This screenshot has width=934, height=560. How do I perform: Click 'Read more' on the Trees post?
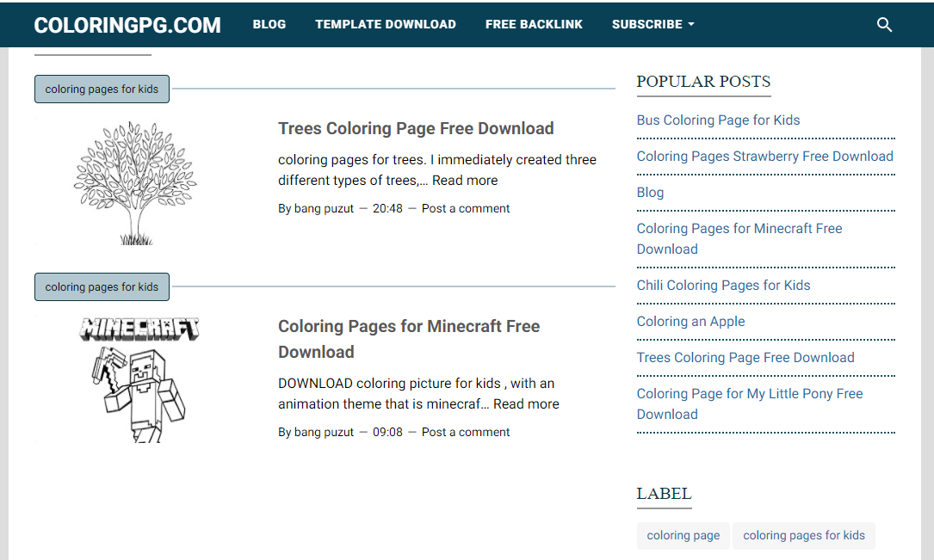465,181
